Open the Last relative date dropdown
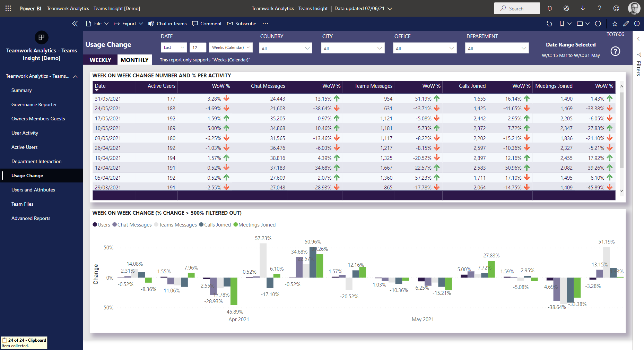644x350 pixels. point(174,48)
